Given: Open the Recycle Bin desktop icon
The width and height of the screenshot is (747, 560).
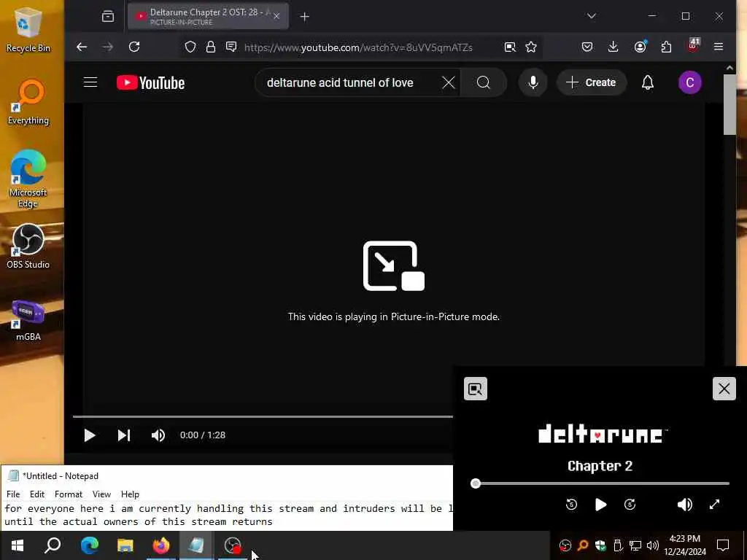Looking at the screenshot, I should pyautogui.click(x=28, y=29).
